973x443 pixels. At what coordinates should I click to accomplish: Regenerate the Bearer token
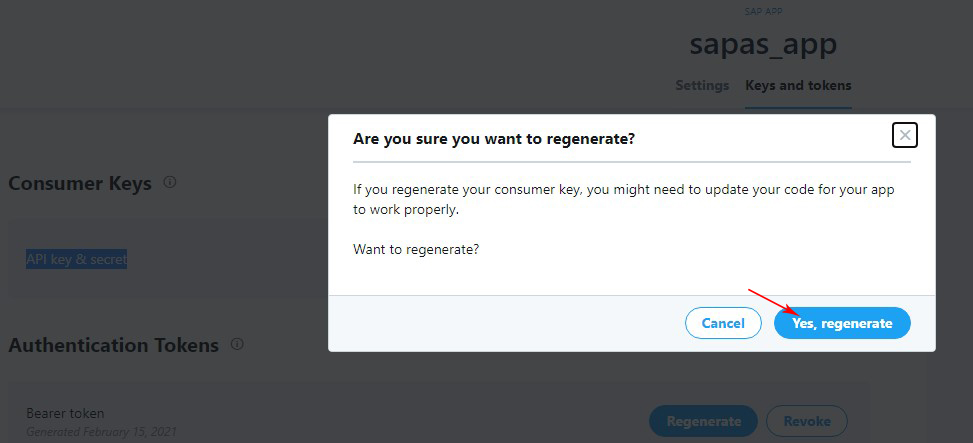(703, 421)
